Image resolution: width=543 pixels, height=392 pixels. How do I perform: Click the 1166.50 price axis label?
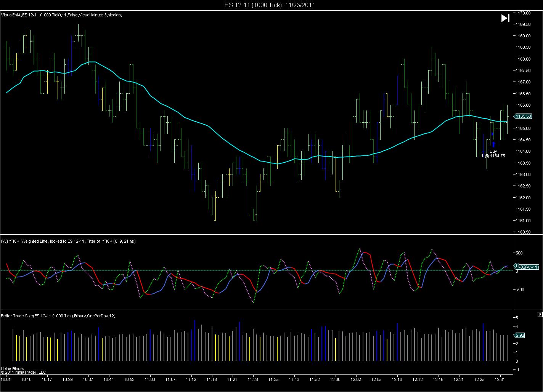[x=523, y=93]
